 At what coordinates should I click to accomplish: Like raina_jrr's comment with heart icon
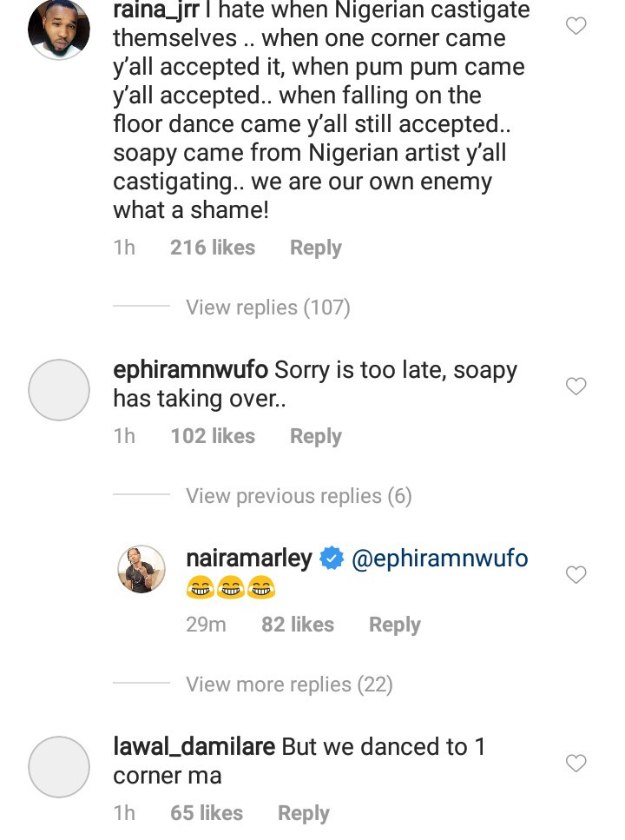coord(576,26)
